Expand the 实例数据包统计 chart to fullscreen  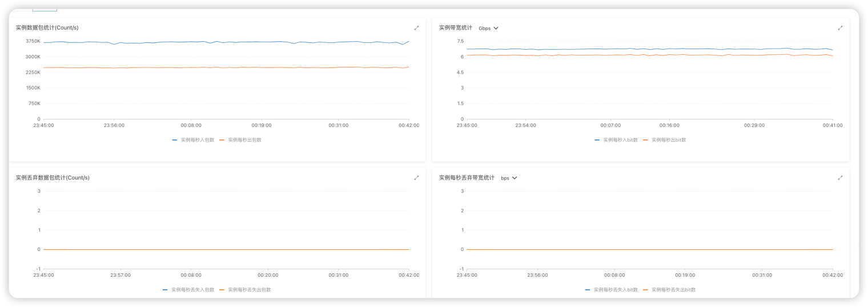(x=416, y=28)
